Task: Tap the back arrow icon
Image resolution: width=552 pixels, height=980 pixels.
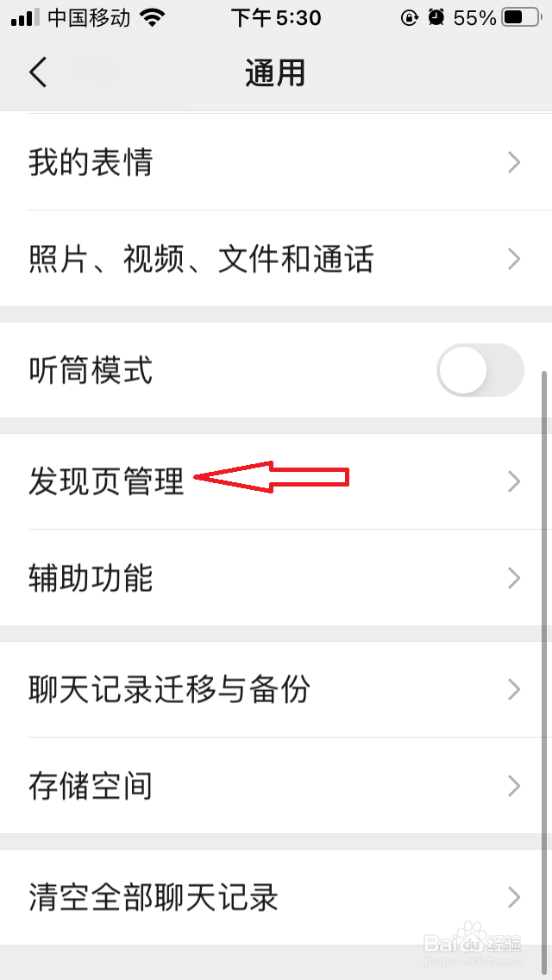Action: 38,72
